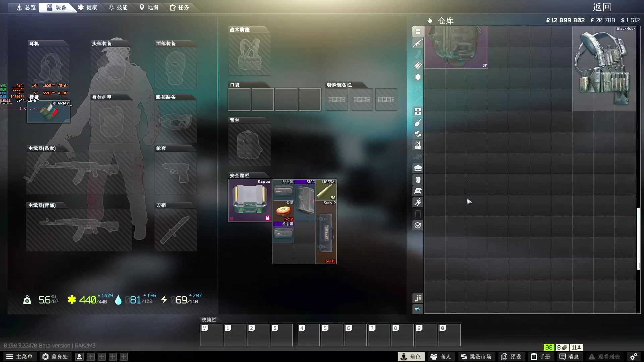Click the hand icon next to 仓库
This screenshot has width=644, height=362.
(430, 21)
